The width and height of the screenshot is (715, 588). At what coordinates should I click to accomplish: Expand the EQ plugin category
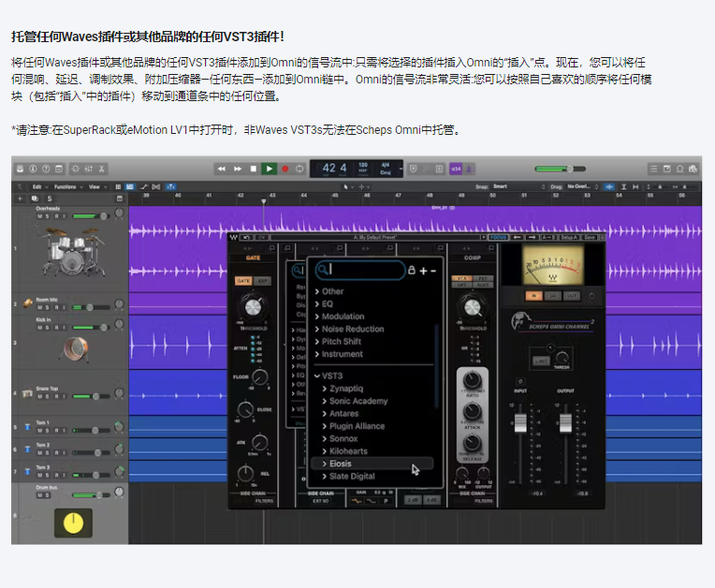(324, 303)
